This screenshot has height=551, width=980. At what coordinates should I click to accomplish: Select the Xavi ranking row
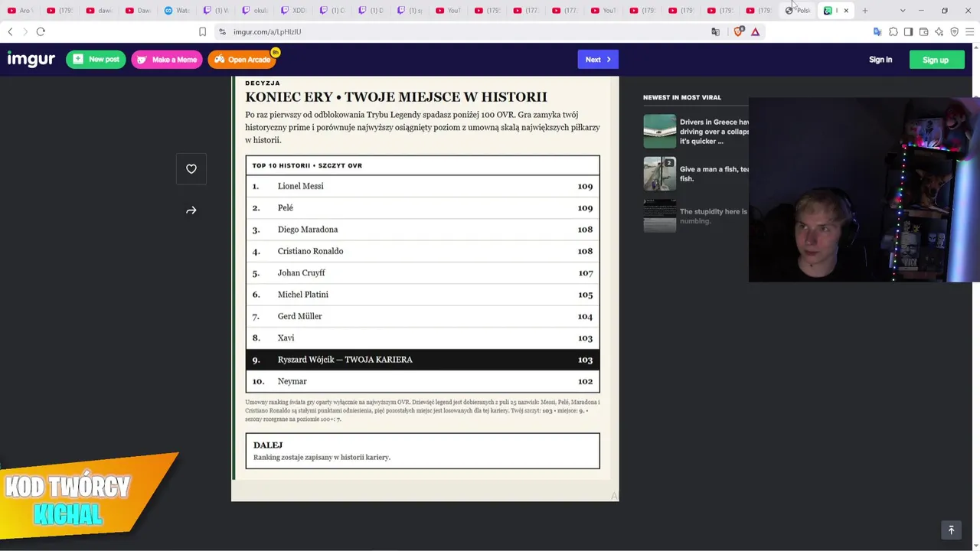423,337
